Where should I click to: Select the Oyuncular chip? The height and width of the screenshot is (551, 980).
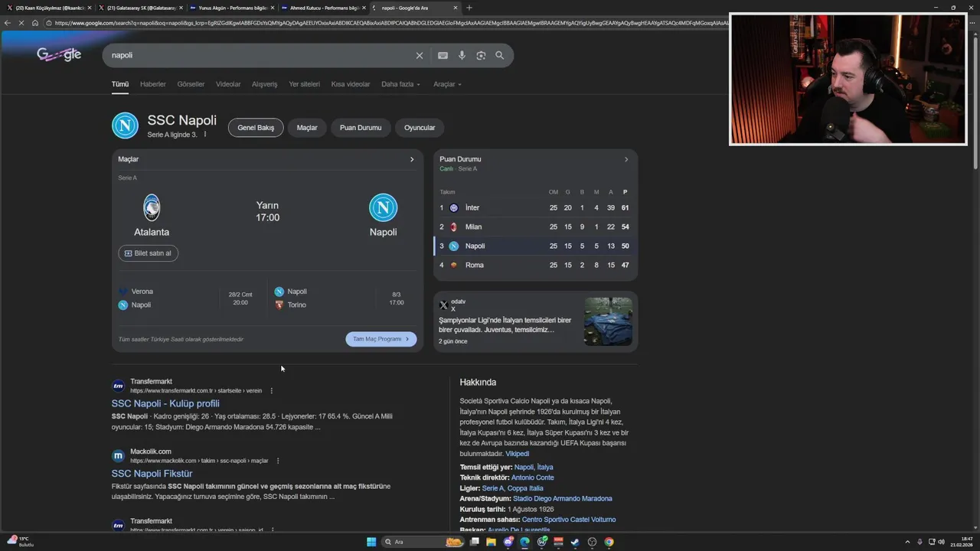click(x=420, y=128)
